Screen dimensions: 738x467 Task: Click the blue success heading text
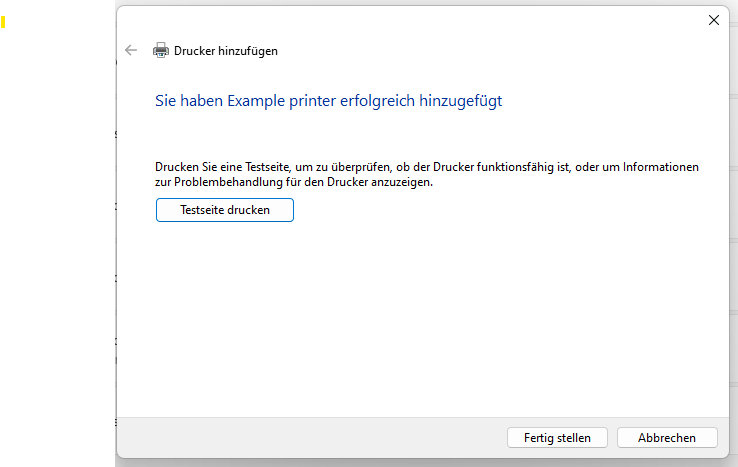click(328, 101)
